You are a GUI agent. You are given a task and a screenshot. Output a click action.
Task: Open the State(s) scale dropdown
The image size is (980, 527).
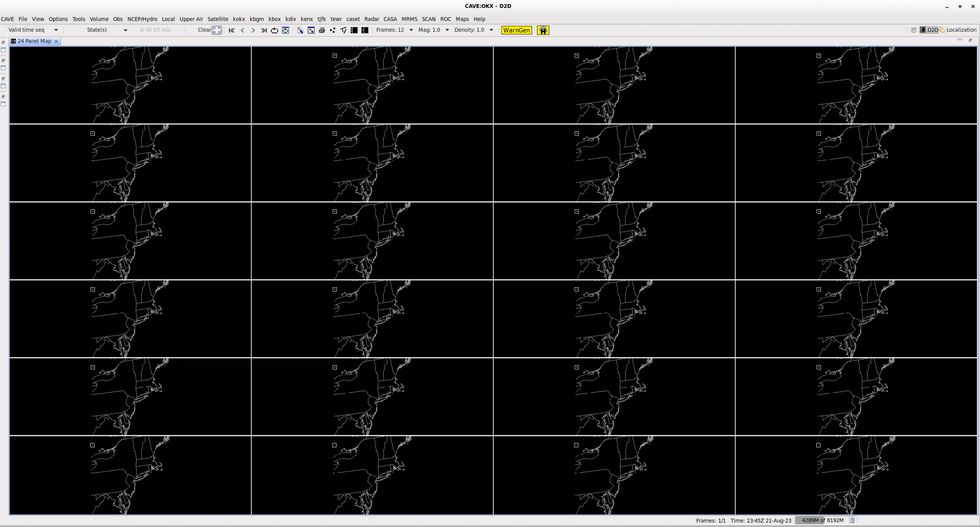coord(107,30)
